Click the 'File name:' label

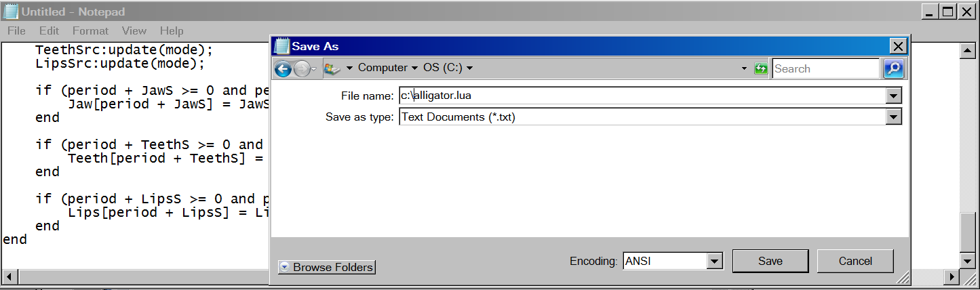368,96
